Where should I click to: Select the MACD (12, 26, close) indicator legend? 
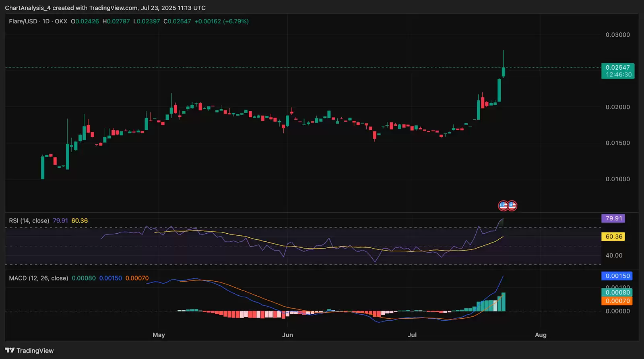point(39,278)
